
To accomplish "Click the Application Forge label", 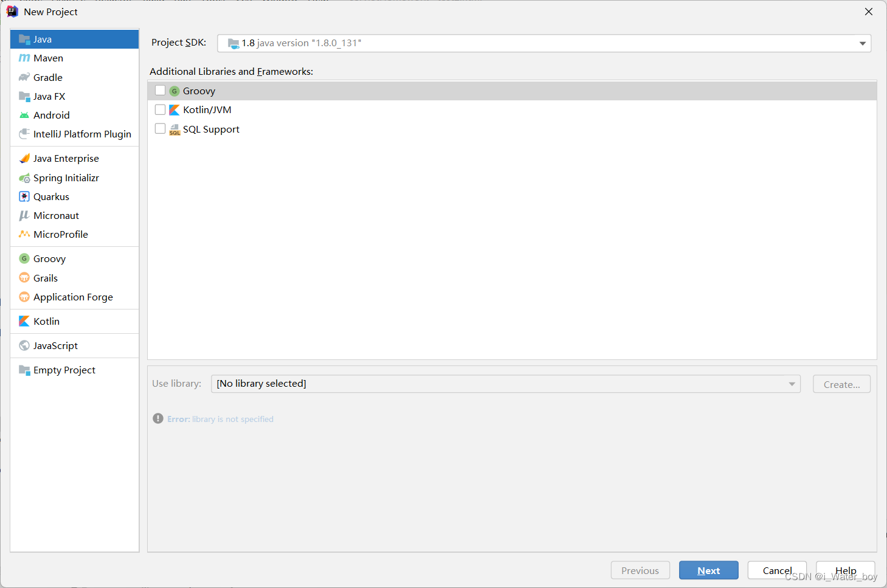I will (x=73, y=297).
